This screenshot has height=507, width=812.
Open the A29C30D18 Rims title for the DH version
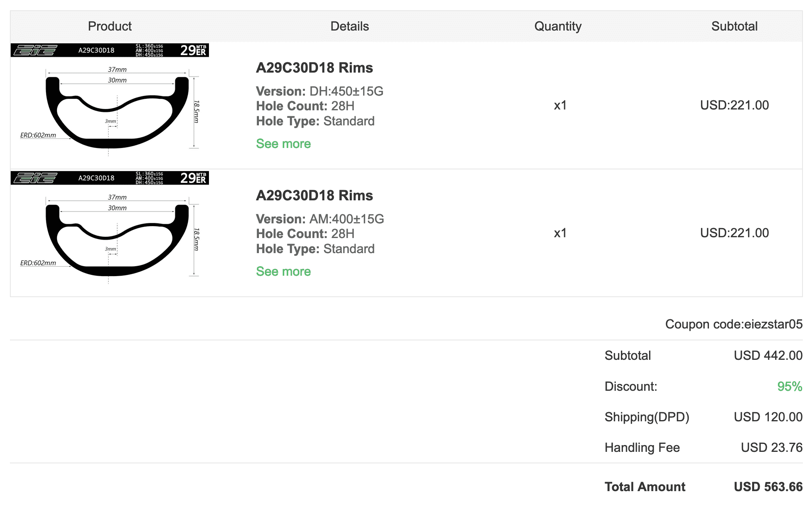point(314,68)
